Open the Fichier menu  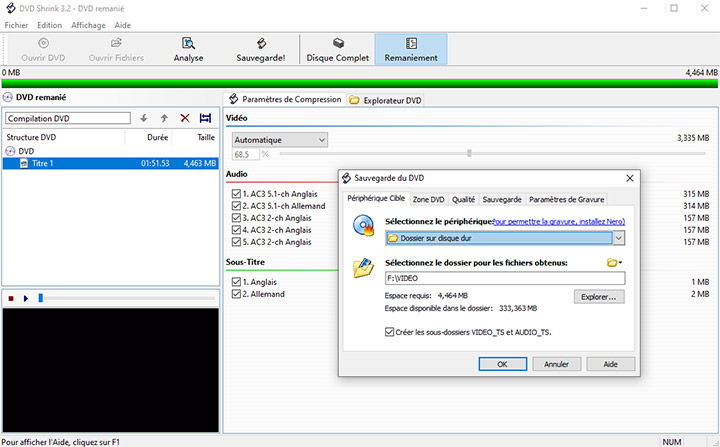(x=16, y=25)
